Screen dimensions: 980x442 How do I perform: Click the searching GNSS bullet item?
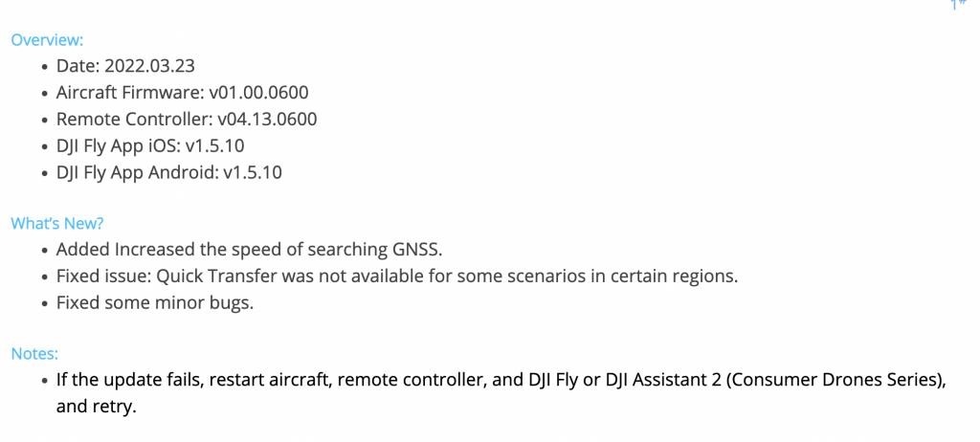[250, 250]
